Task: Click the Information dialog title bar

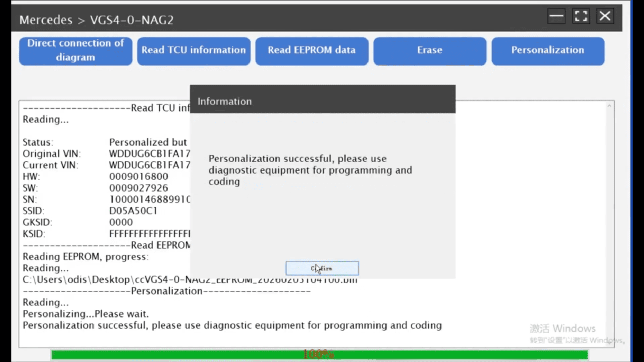Action: [225, 101]
